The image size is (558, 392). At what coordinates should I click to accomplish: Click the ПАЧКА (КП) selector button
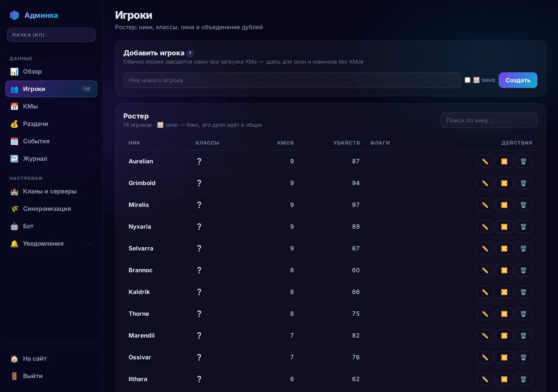pos(51,35)
